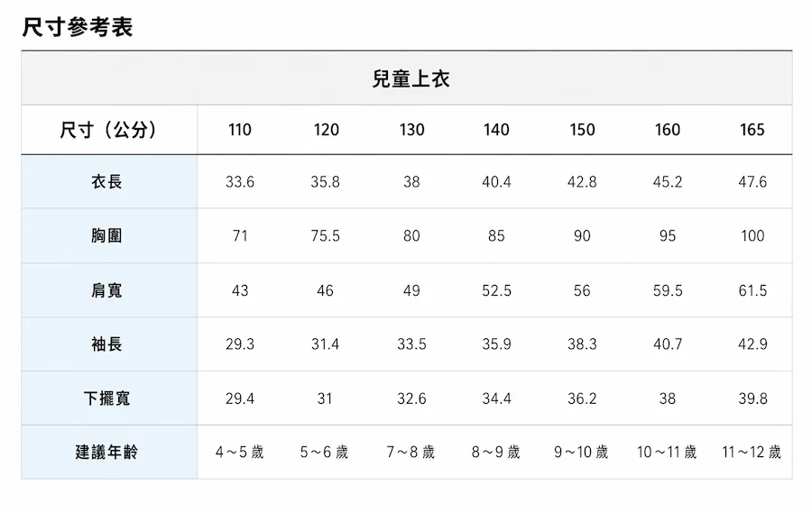Click the 165 size header

click(x=752, y=130)
